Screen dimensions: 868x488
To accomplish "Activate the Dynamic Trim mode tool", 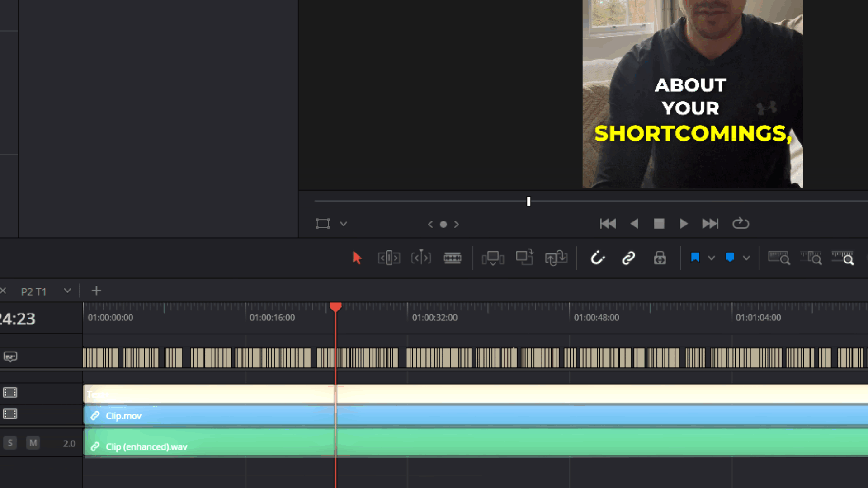I will (421, 258).
